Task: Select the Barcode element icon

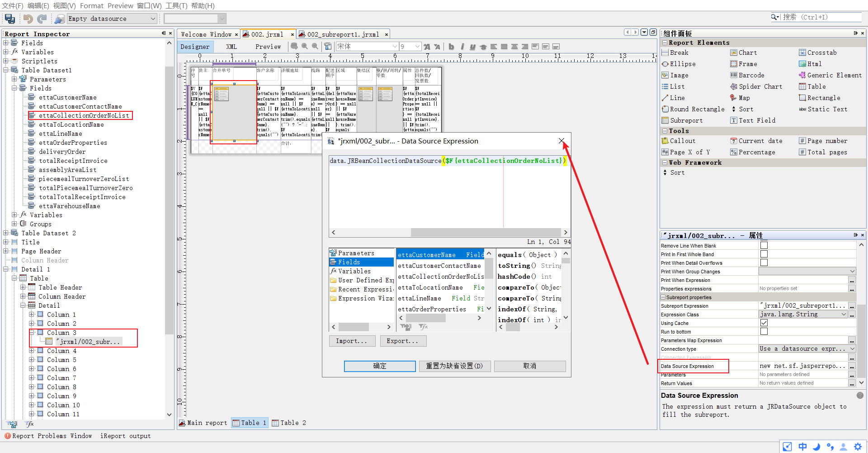Action: tap(734, 75)
